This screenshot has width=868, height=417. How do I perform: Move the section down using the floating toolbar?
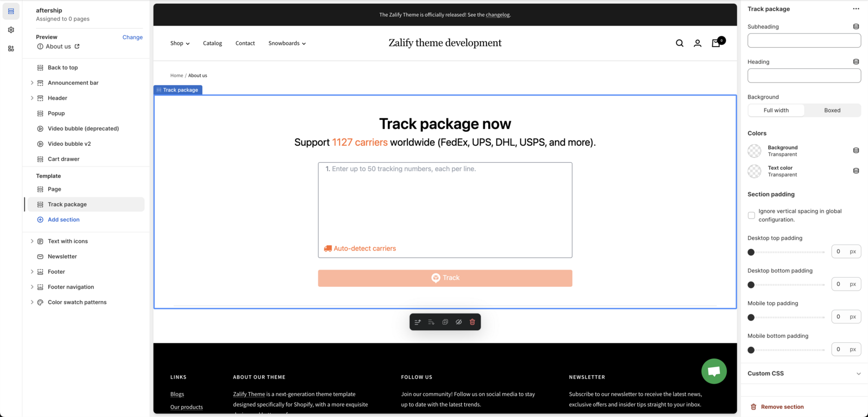coord(431,322)
